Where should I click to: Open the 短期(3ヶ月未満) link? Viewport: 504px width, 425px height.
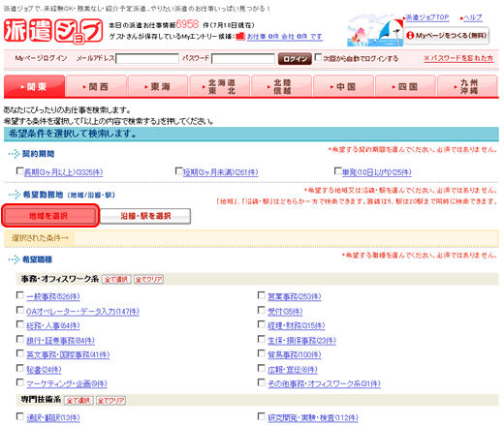220,172
